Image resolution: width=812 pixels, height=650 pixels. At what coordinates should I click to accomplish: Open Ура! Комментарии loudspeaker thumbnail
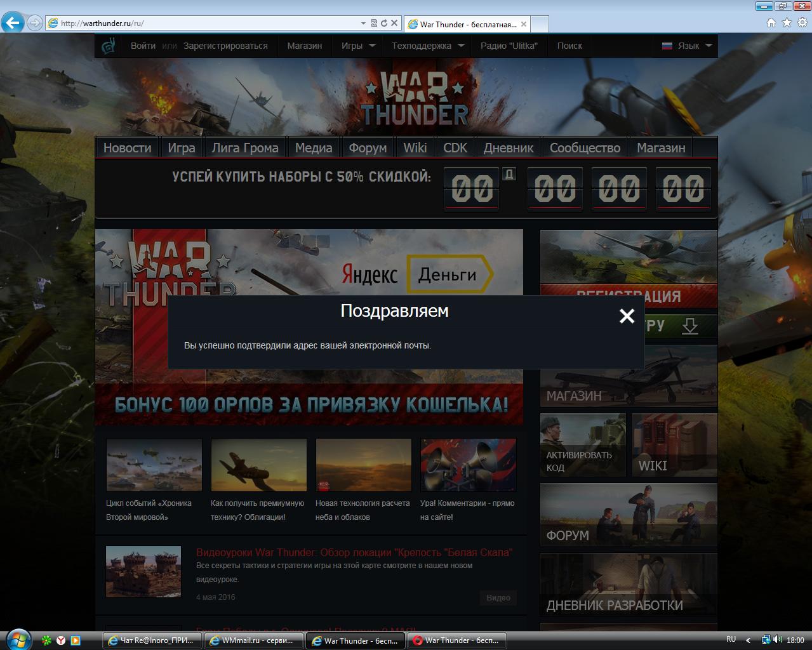click(468, 465)
